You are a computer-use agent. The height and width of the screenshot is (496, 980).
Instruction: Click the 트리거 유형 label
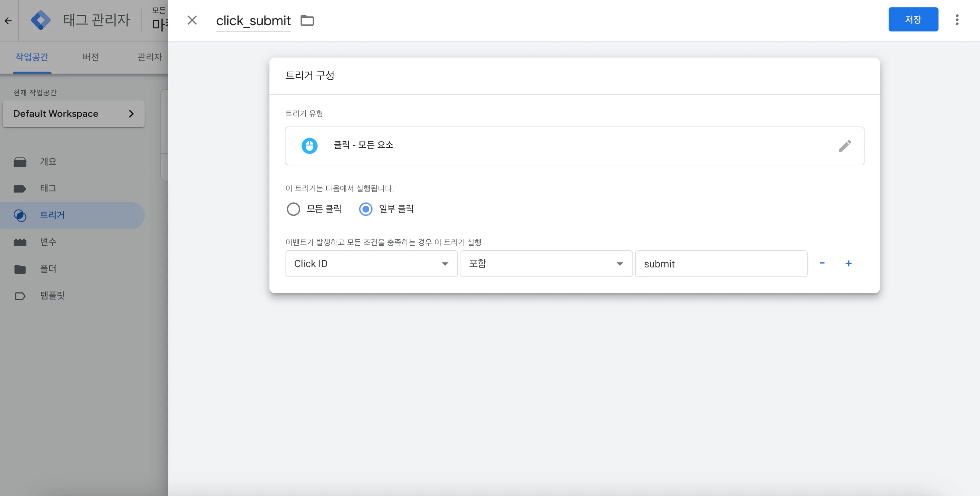click(304, 113)
